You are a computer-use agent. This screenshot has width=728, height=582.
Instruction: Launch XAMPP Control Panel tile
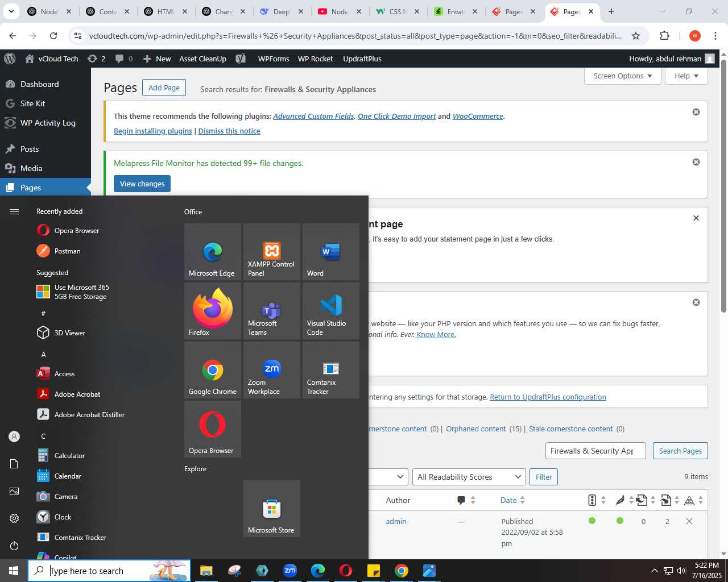click(272, 252)
